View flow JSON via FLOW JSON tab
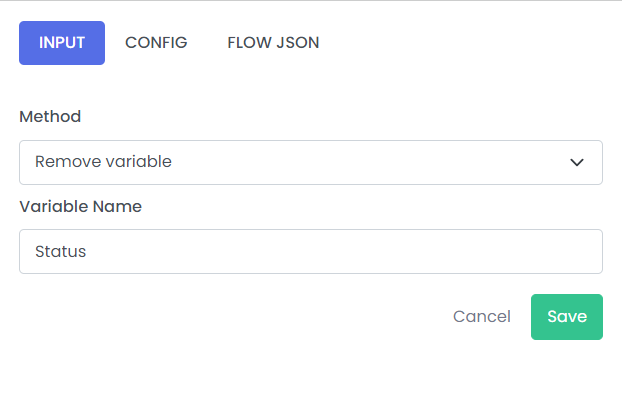This screenshot has width=622, height=412. click(x=273, y=43)
